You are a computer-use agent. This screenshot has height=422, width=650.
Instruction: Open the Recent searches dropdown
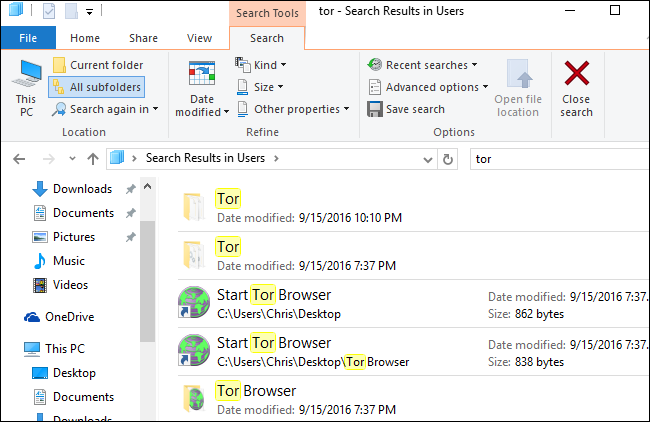(423, 65)
